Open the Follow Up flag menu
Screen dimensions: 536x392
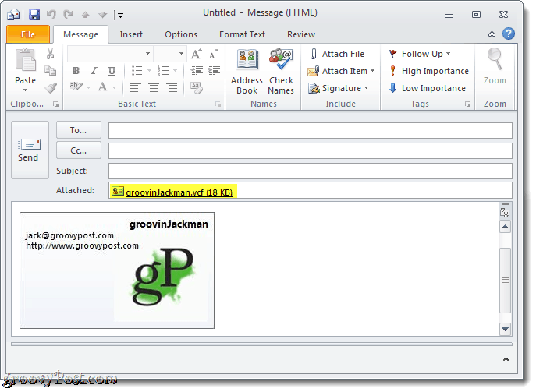click(420, 54)
